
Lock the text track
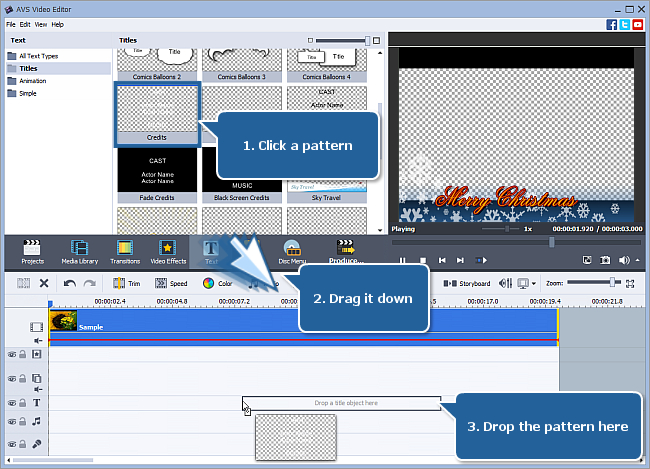pos(23,403)
